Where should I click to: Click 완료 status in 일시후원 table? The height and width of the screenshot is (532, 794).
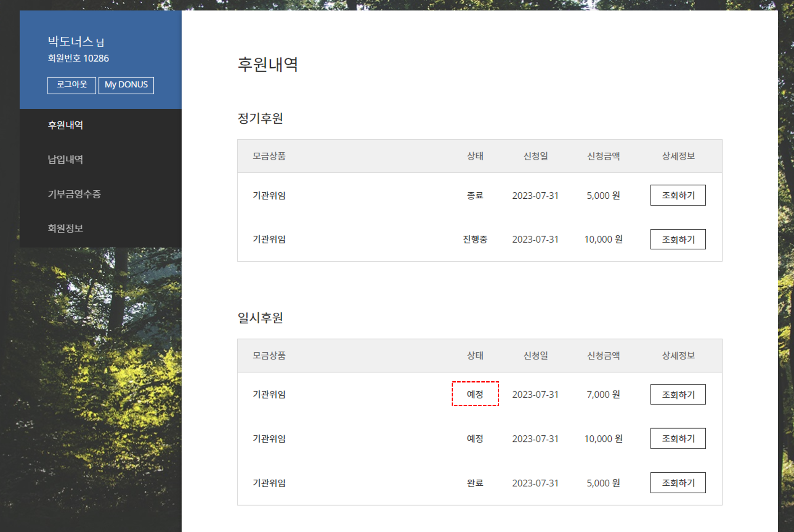tap(475, 483)
